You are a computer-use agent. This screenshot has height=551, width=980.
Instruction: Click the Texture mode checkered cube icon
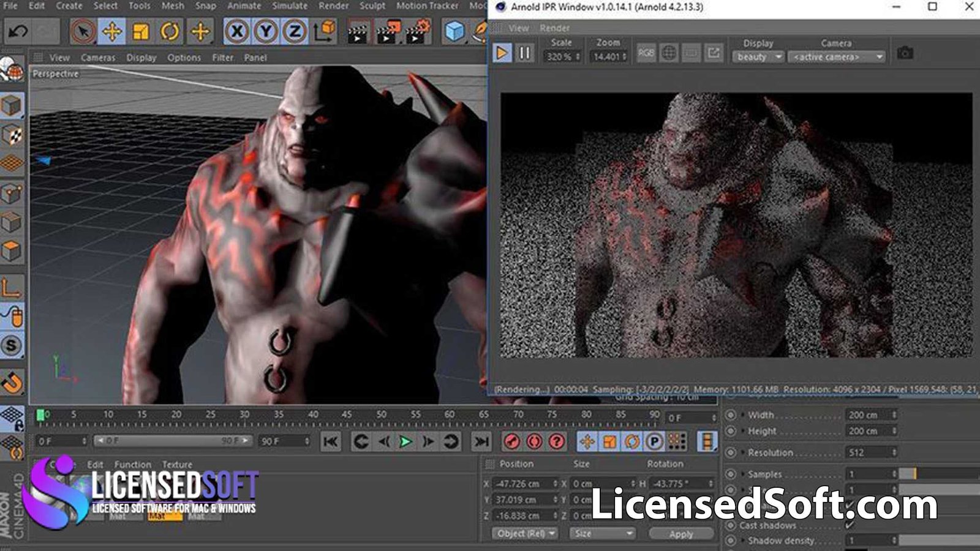click(x=12, y=135)
